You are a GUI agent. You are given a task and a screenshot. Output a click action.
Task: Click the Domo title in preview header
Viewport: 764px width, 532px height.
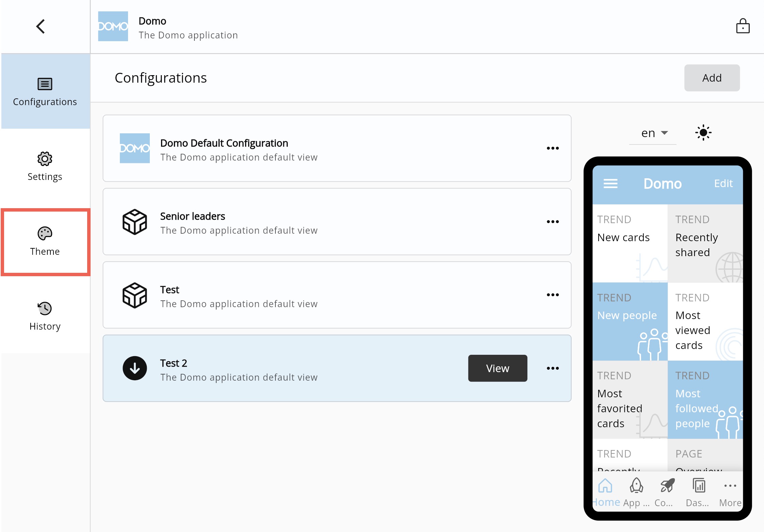pyautogui.click(x=663, y=184)
